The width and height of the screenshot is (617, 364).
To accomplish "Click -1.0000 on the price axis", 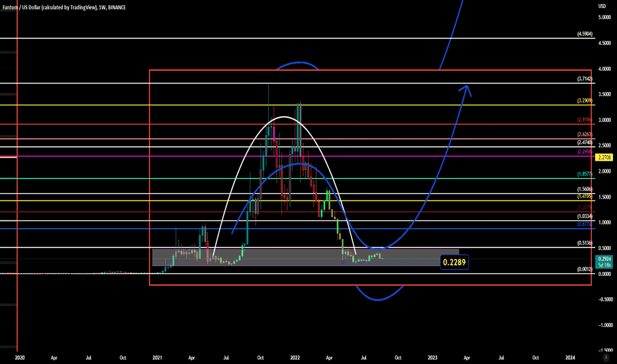I will [605, 325].
